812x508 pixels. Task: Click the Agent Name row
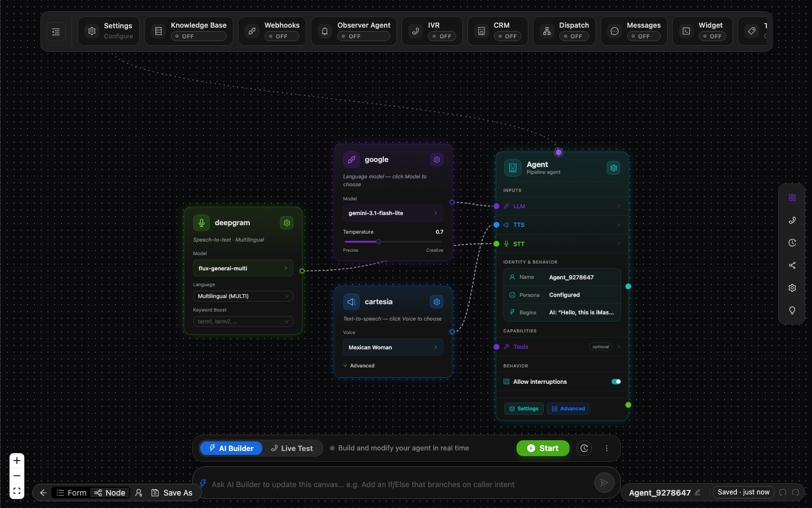[562, 277]
